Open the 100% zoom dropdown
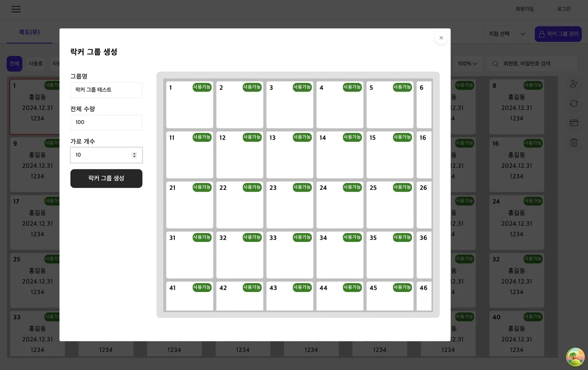Image resolution: width=588 pixels, height=370 pixels. [x=467, y=64]
